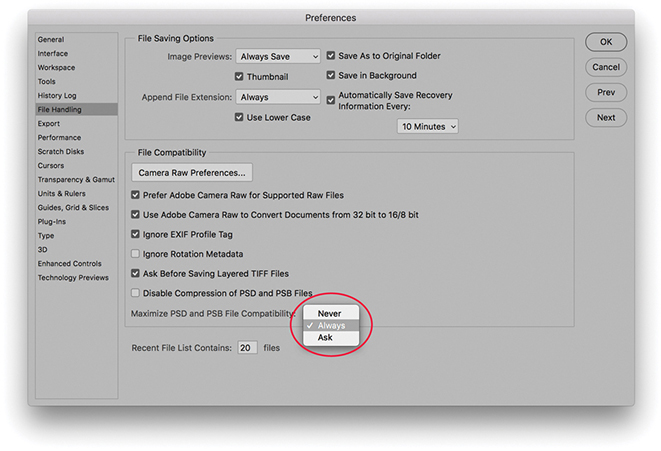This screenshot has height=451, width=661.
Task: Select Plug-Ins in the sidebar
Action: (51, 222)
